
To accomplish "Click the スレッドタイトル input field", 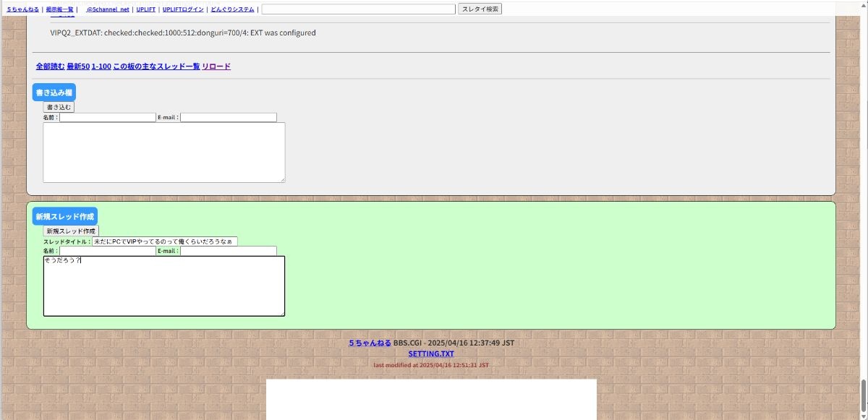I will coord(164,241).
